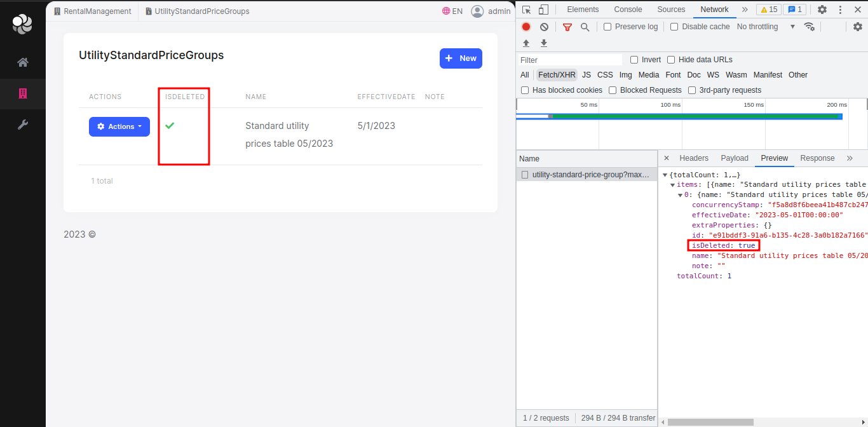The width and height of the screenshot is (868, 427).
Task: Open the network request filter funnel
Action: [567, 27]
